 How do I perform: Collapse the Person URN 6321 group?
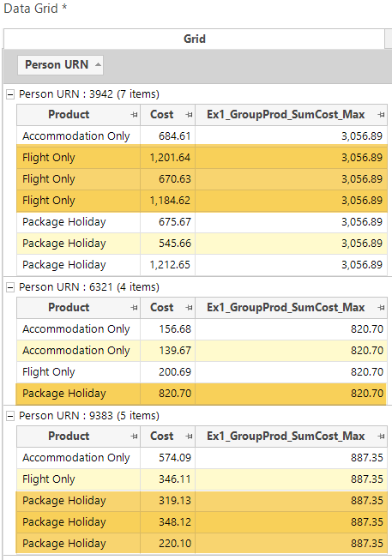[10, 287]
